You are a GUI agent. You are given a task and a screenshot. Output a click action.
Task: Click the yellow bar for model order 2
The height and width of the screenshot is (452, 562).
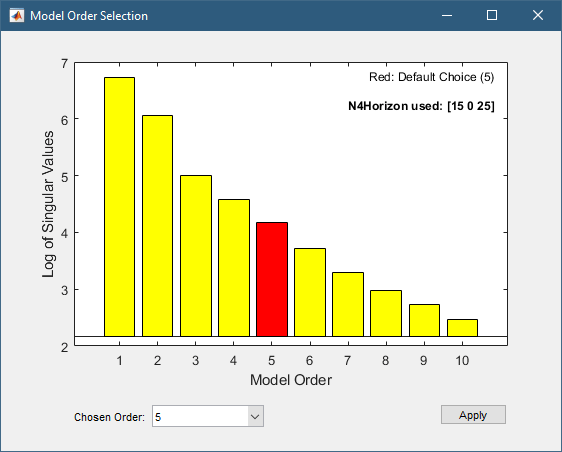[157, 226]
